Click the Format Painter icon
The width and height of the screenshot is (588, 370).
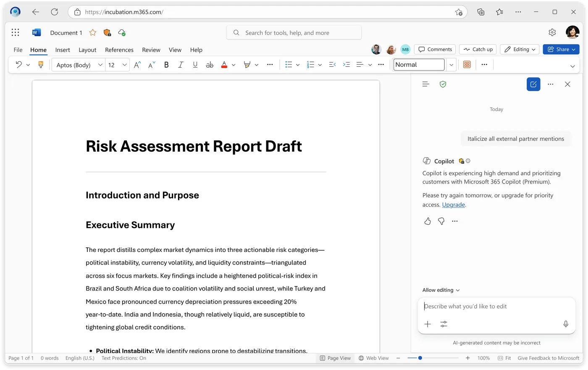(x=41, y=65)
